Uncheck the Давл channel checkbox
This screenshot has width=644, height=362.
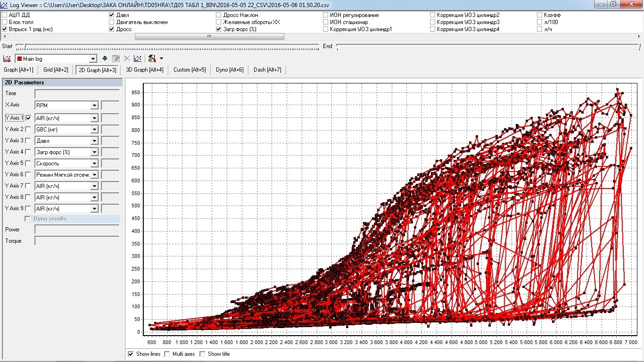coord(112,15)
